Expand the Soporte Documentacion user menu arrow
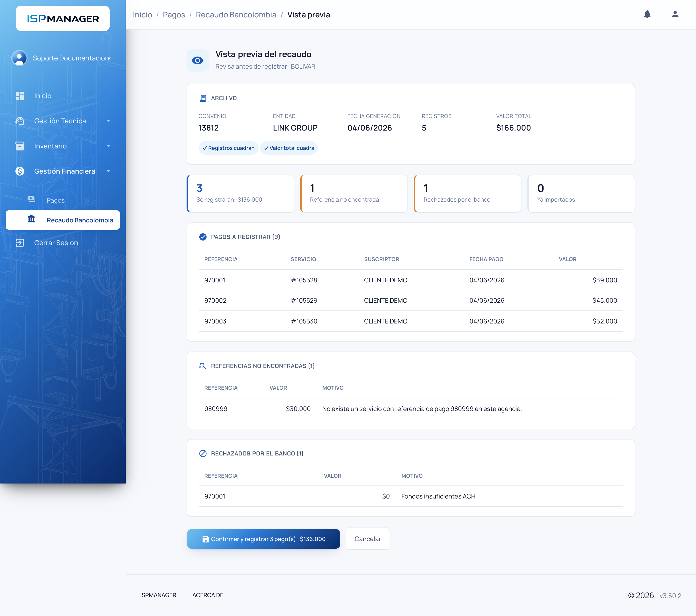Screen dimensions: 696x616 pos(109,59)
